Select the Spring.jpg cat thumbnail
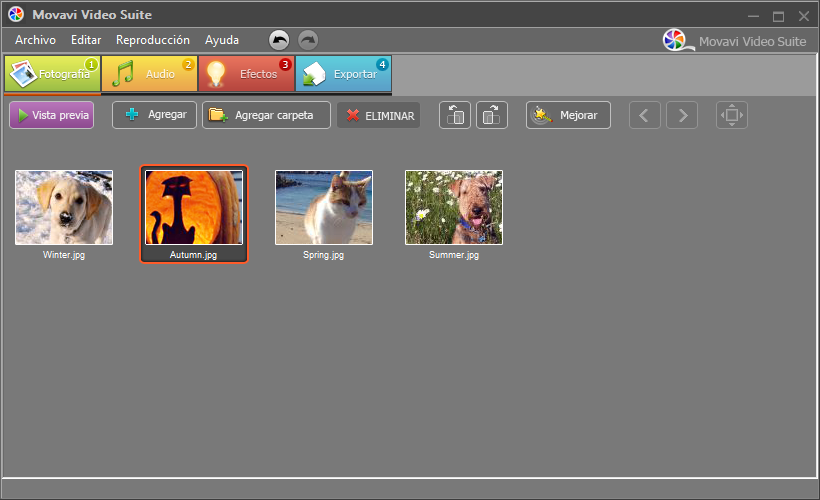This screenshot has width=820, height=500. [x=324, y=207]
